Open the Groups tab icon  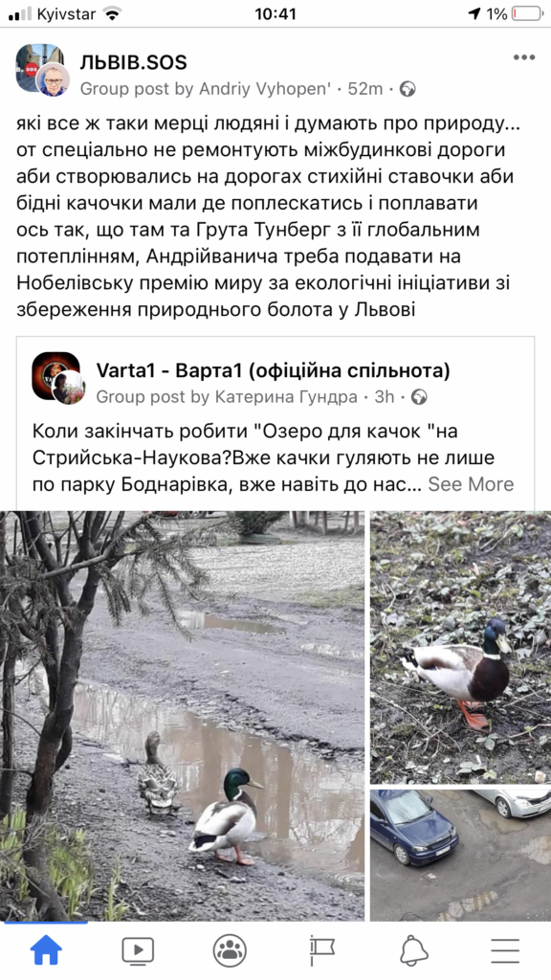[230, 950]
